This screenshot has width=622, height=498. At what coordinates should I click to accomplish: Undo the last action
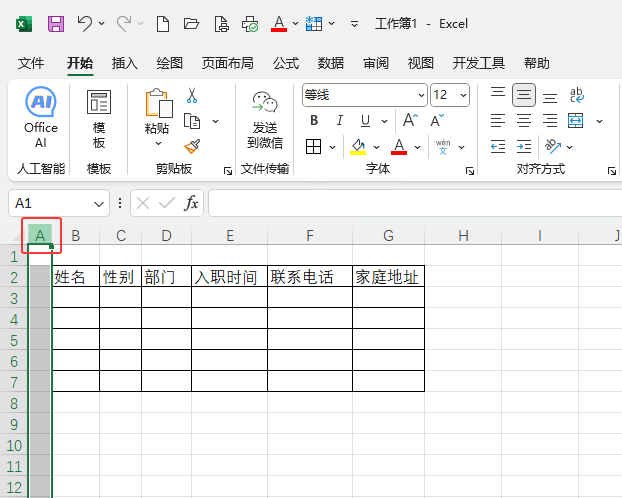[85, 23]
